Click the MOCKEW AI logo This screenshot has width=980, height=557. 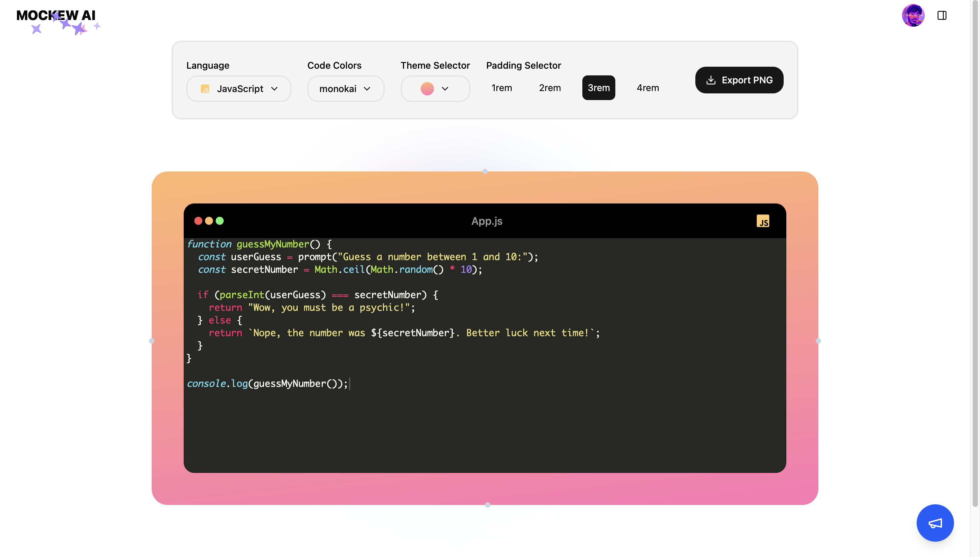pyautogui.click(x=56, y=16)
